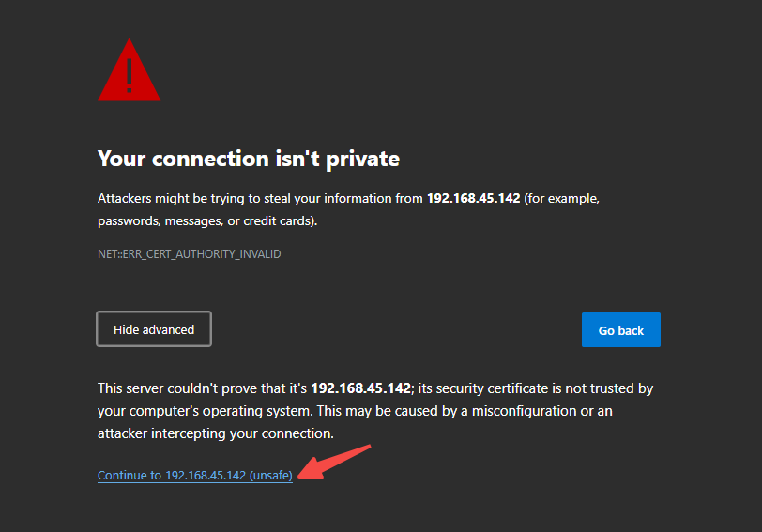Image resolution: width=762 pixels, height=532 pixels.
Task: Click the "your computer's operating system" phrase
Action: coord(206,411)
